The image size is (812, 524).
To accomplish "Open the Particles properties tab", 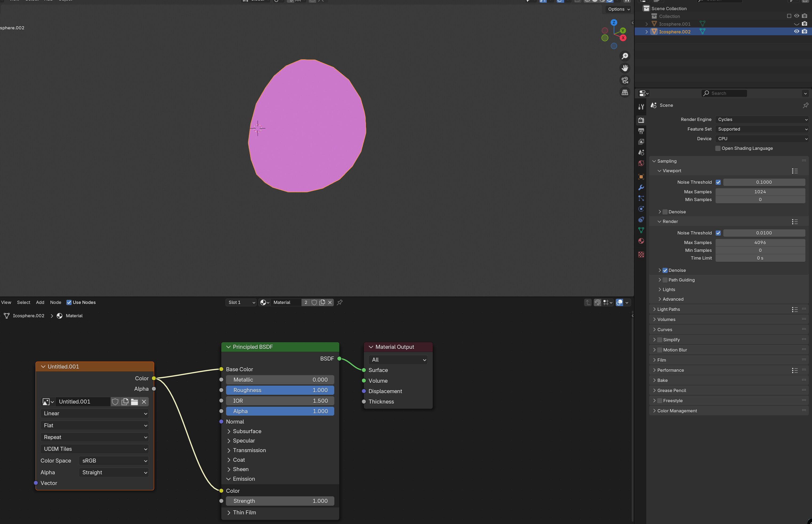I will pyautogui.click(x=641, y=198).
